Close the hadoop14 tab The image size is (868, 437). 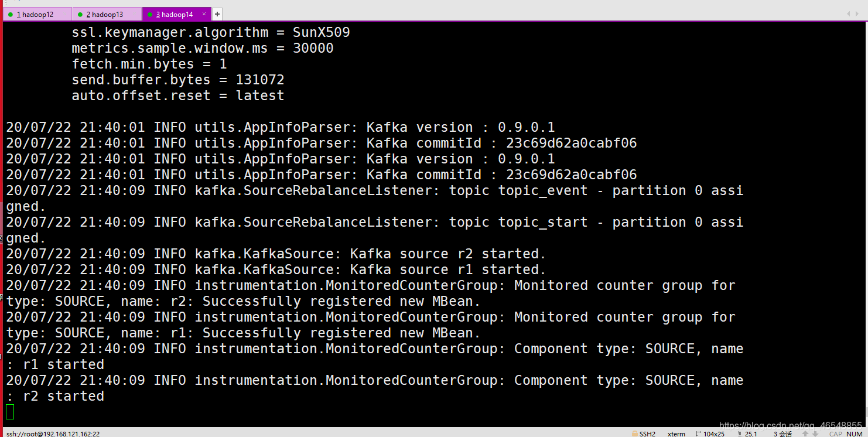click(x=204, y=14)
